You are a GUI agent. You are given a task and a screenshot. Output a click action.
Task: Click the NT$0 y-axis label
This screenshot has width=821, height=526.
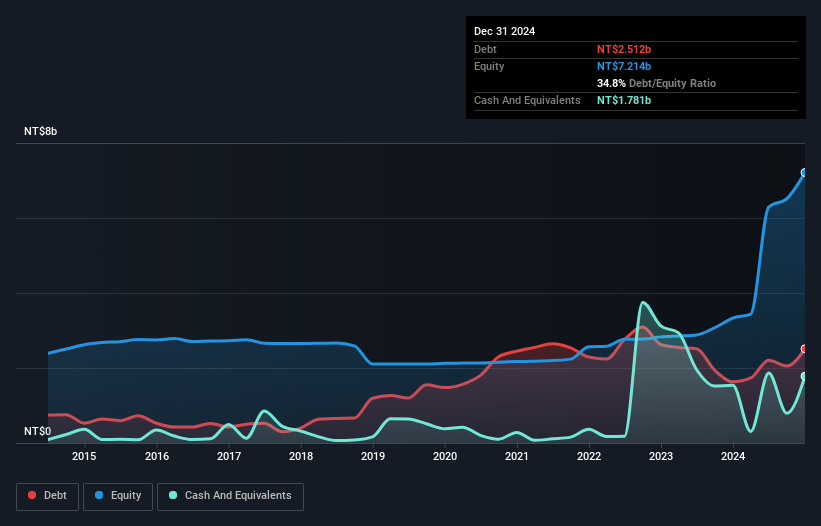[x=38, y=431]
